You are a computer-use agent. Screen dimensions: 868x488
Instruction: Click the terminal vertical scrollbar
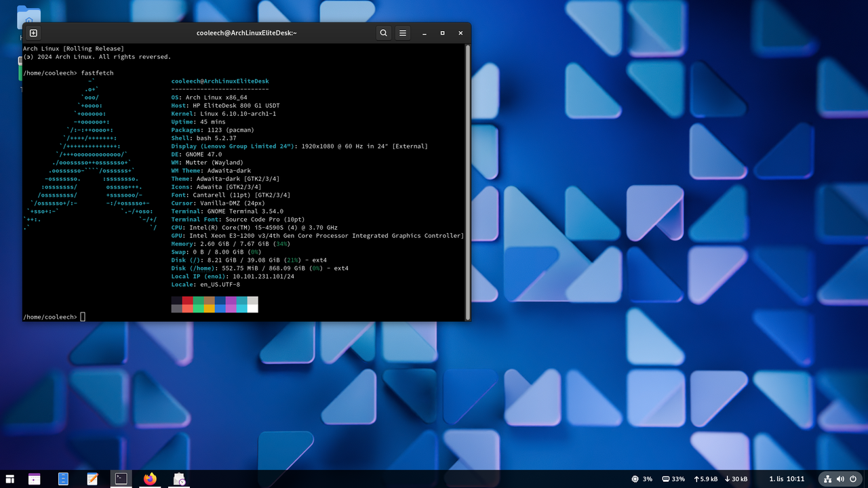click(467, 182)
